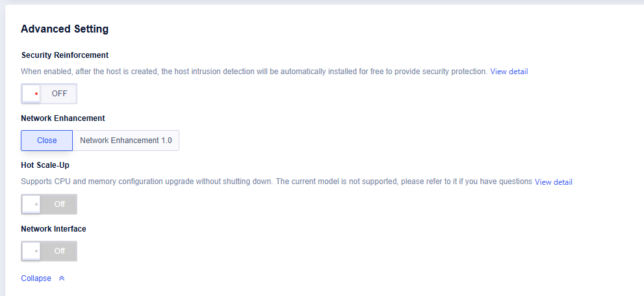Viewport: 644px width, 296px height.
Task: Select Close under Network Enhancement
Action: [x=47, y=141]
